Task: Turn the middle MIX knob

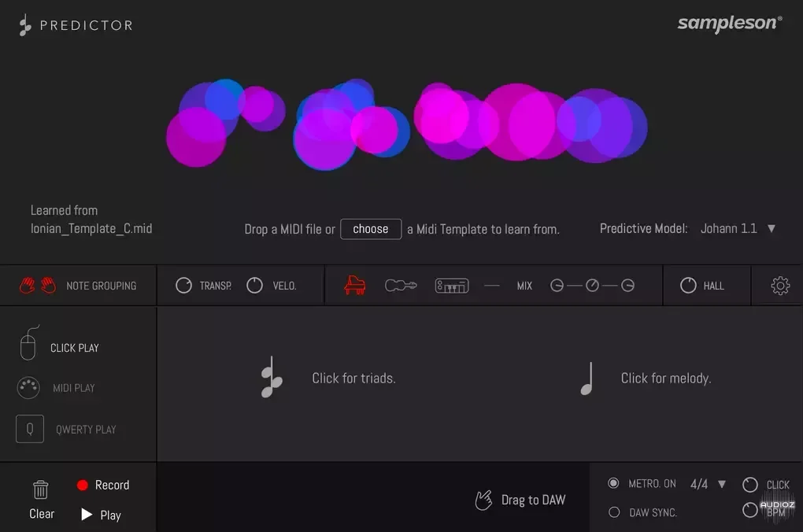Action: click(593, 285)
